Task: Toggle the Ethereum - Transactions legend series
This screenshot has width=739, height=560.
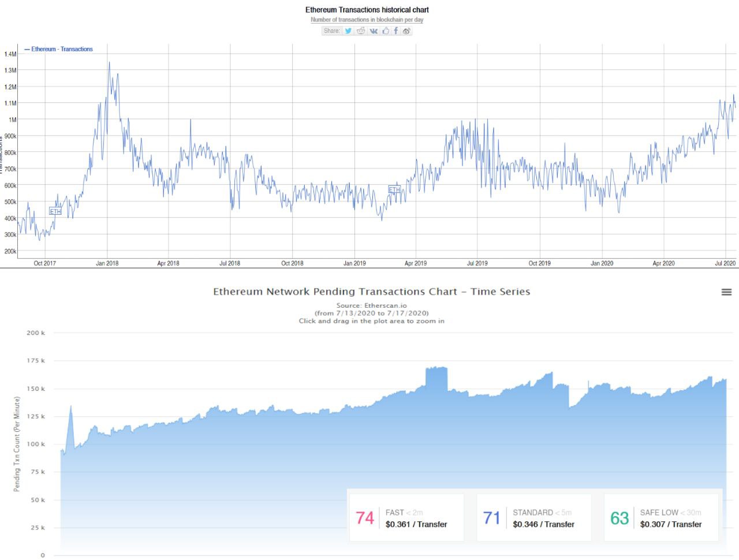Action: coord(58,49)
